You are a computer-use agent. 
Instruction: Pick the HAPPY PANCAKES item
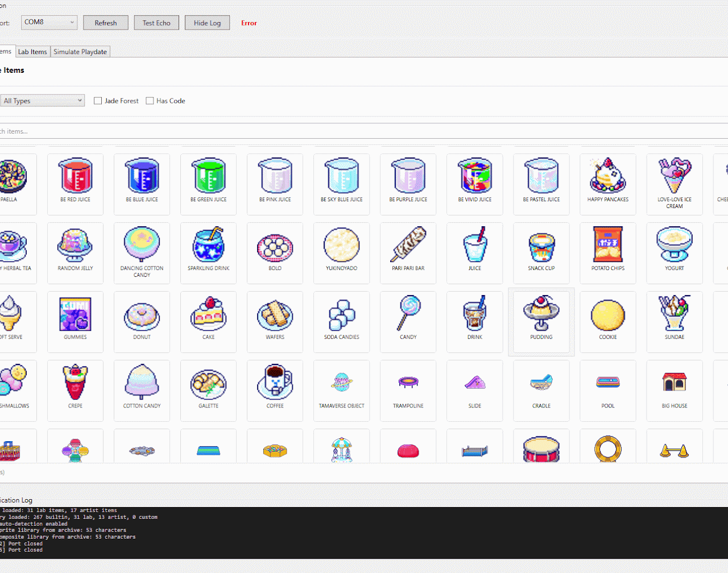607,176
